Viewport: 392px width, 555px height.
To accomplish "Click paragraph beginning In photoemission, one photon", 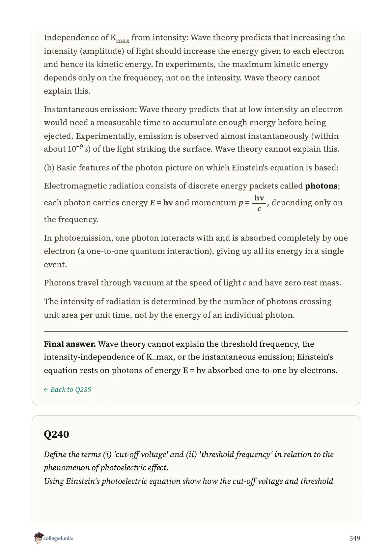I will coord(196,251).
